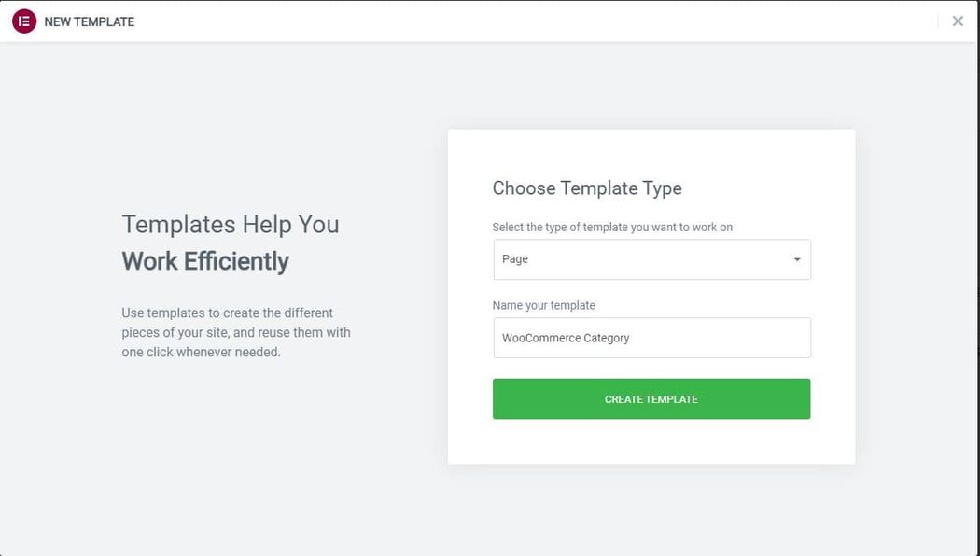Select the Page value in type selector
This screenshot has height=556, width=980.
(515, 259)
